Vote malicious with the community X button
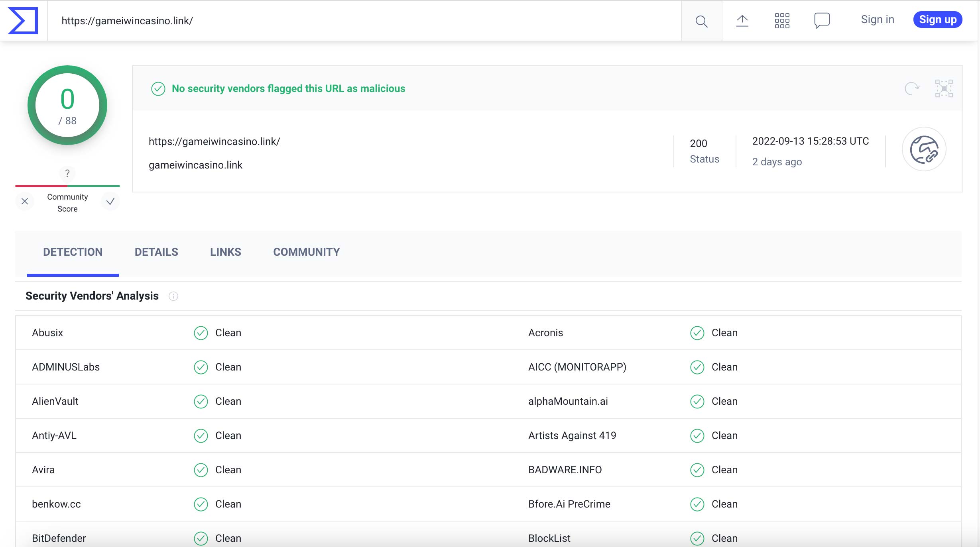980x547 pixels. click(x=25, y=201)
